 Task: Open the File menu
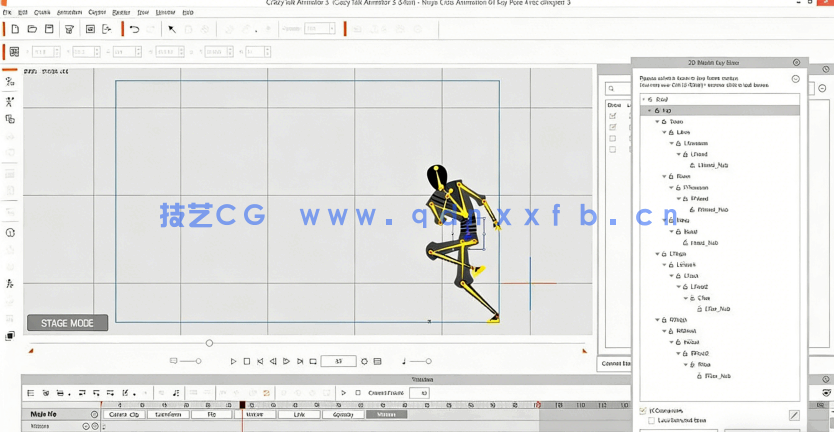[x=6, y=12]
